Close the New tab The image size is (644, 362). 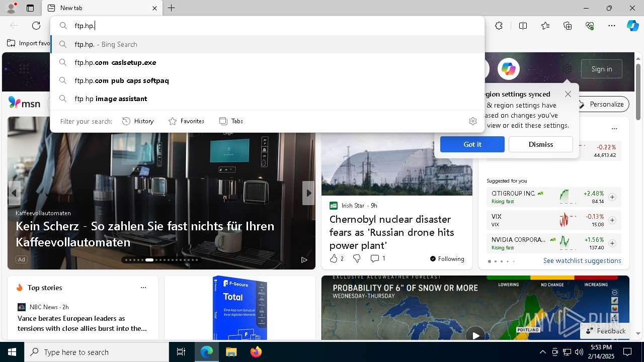154,8
